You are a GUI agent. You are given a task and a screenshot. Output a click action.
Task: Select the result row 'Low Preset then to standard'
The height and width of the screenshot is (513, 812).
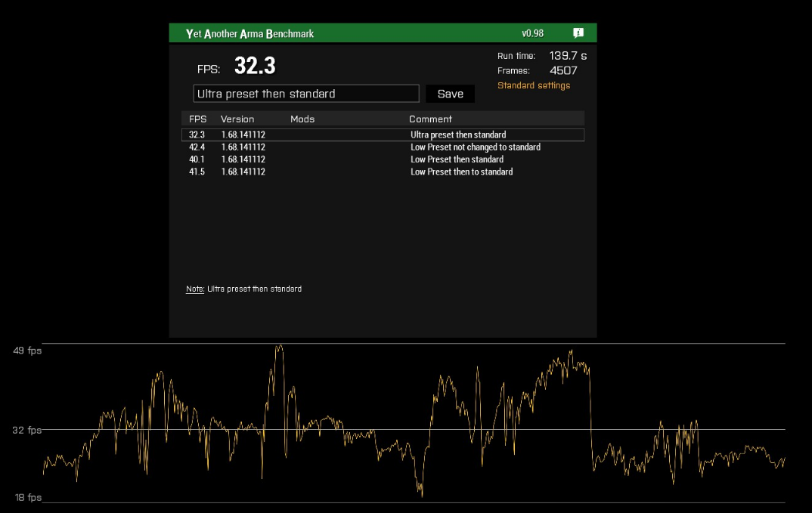point(383,172)
